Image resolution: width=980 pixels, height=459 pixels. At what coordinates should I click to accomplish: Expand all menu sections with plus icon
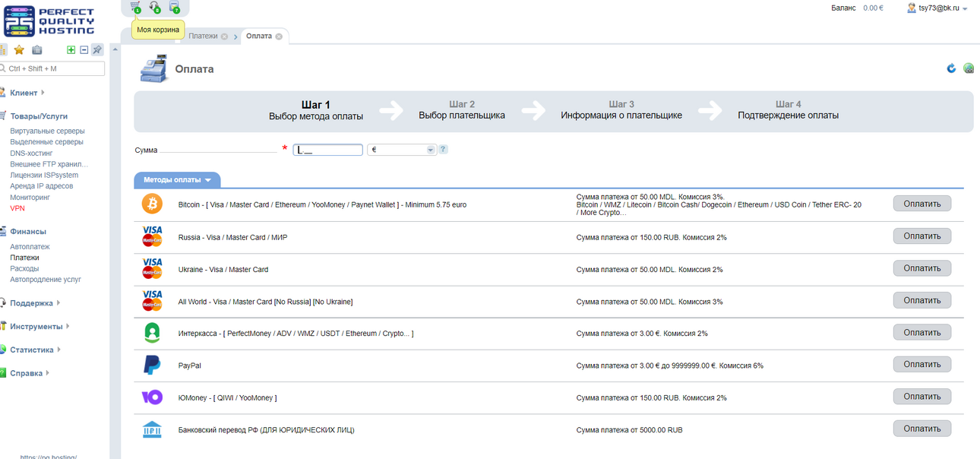tap(71, 50)
